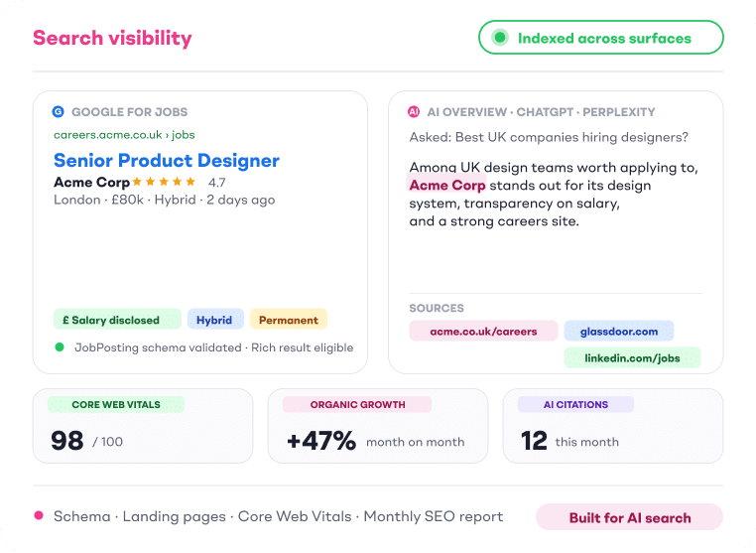Open the glassdoor.com source chip
The image size is (756, 553).
[x=618, y=331]
